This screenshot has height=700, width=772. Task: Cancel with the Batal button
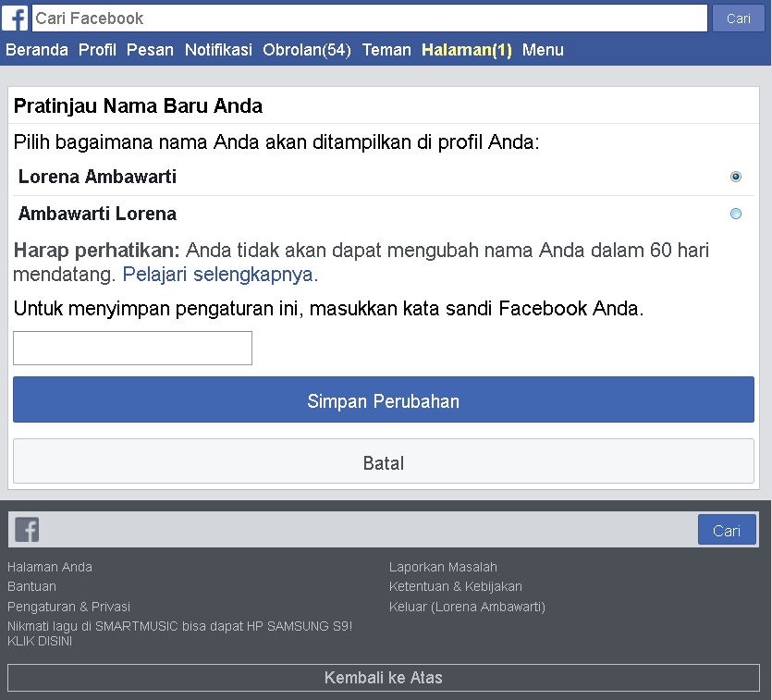click(x=384, y=461)
